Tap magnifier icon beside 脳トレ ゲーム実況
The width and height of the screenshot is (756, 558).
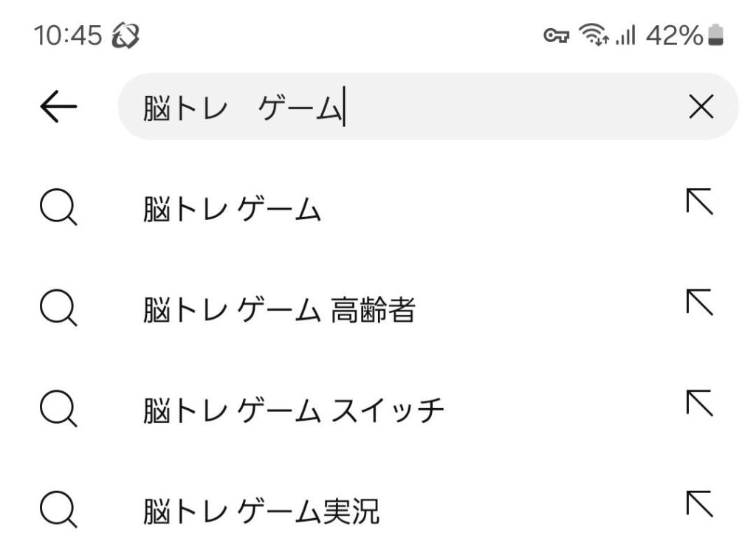tap(58, 511)
